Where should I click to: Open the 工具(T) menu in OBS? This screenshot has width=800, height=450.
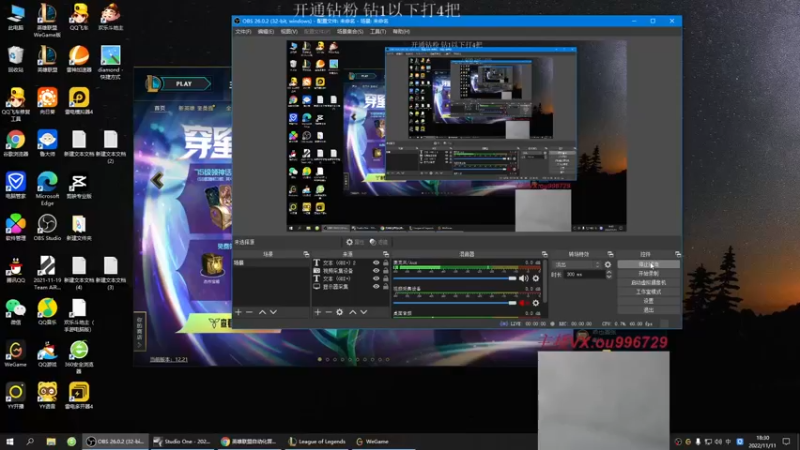[378, 32]
